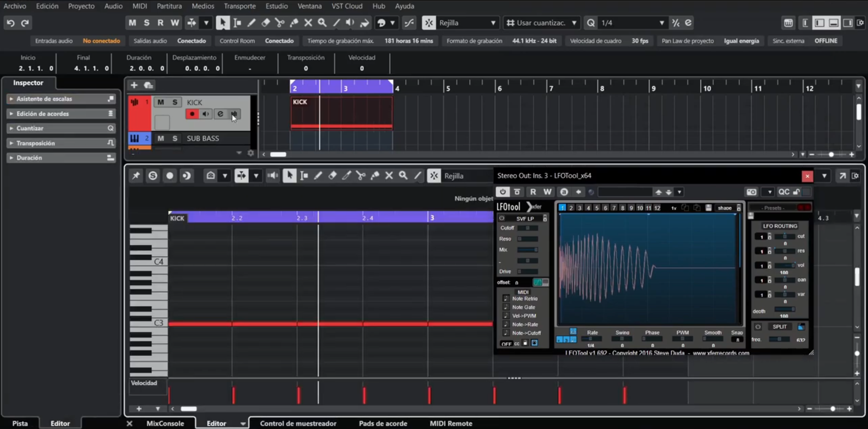This screenshot has width=868, height=429.
Task: Mute the SUB BASS track
Action: [x=161, y=138]
